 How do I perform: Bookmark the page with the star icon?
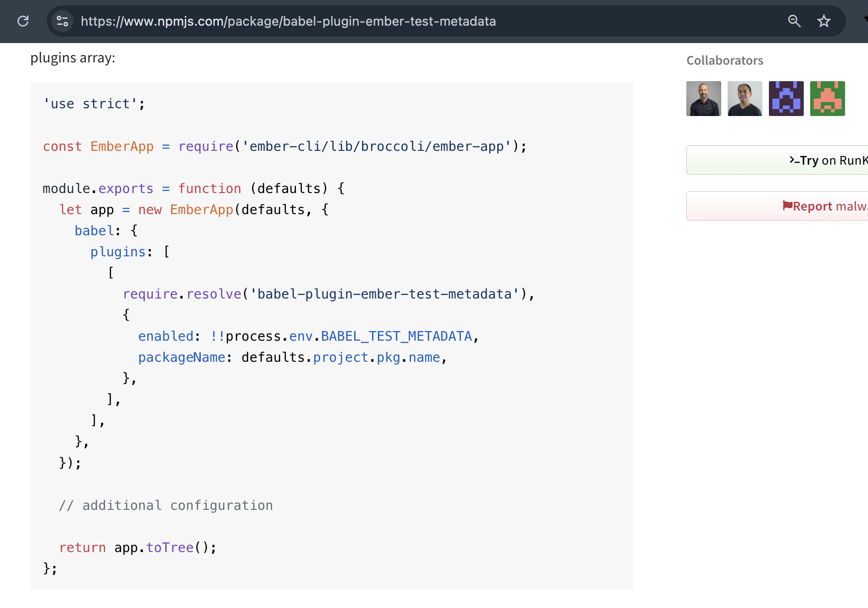[x=824, y=21]
